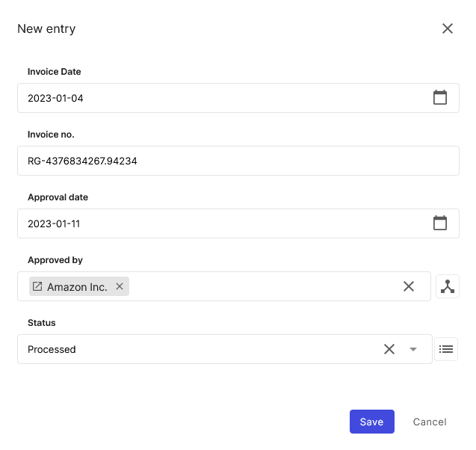Click the Processed status combo box
This screenshot has width=476, height=450.
[x=225, y=349]
